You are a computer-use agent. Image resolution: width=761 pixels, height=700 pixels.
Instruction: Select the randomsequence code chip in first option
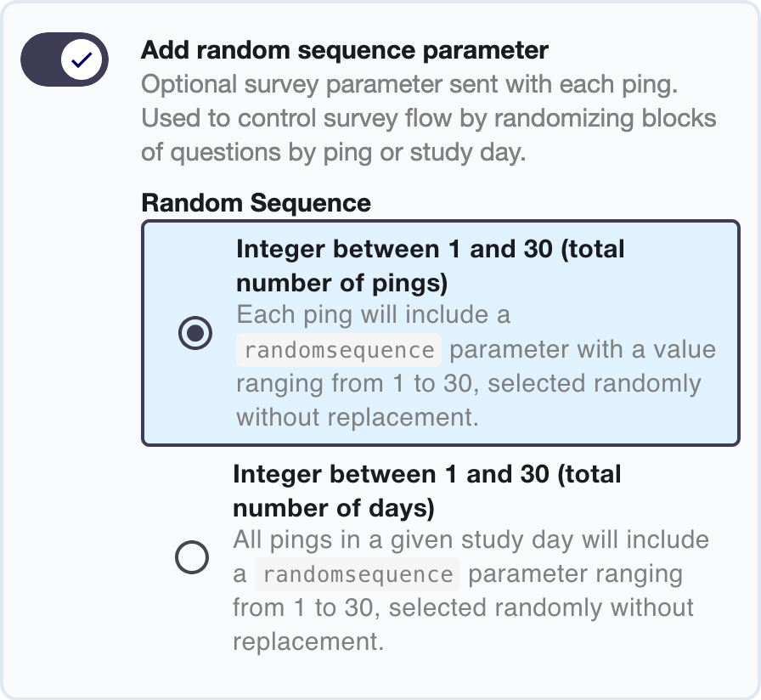point(339,350)
